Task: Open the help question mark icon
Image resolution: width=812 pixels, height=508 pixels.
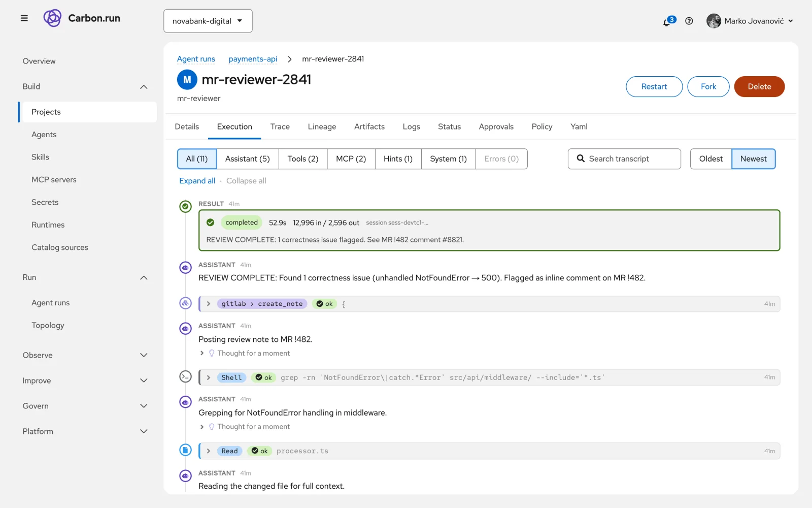Action: [x=689, y=21]
